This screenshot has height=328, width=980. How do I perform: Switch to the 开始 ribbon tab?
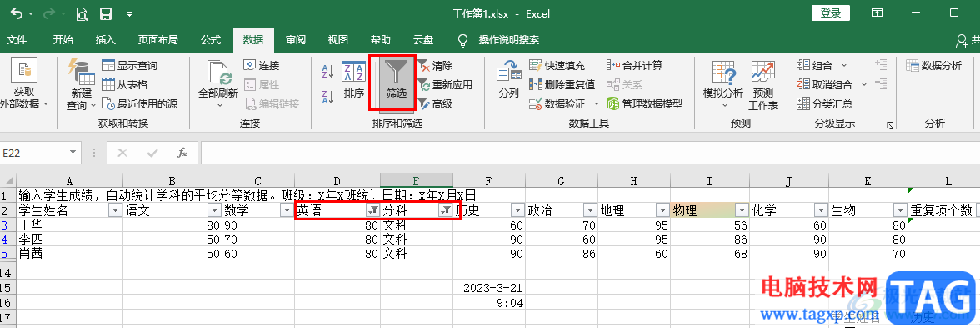coord(63,40)
